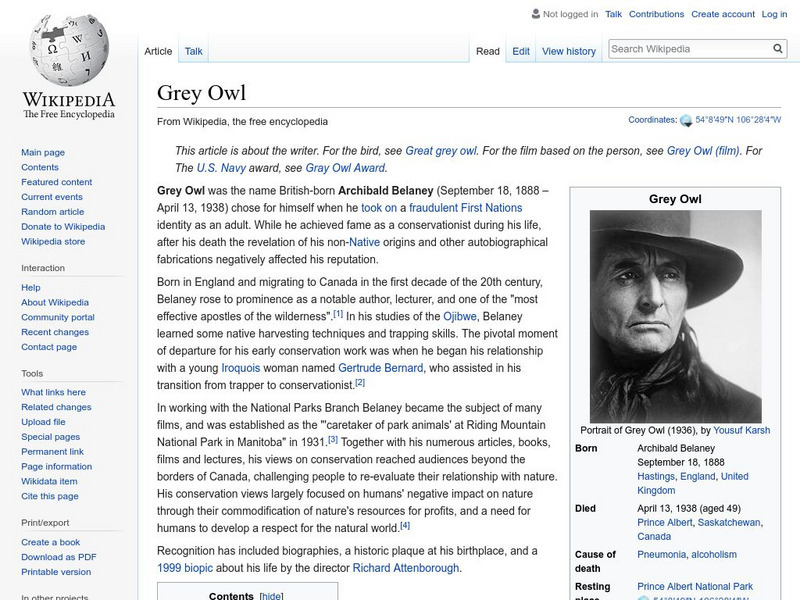Click Create a book
This screenshot has width=800, height=600.
tap(50, 542)
